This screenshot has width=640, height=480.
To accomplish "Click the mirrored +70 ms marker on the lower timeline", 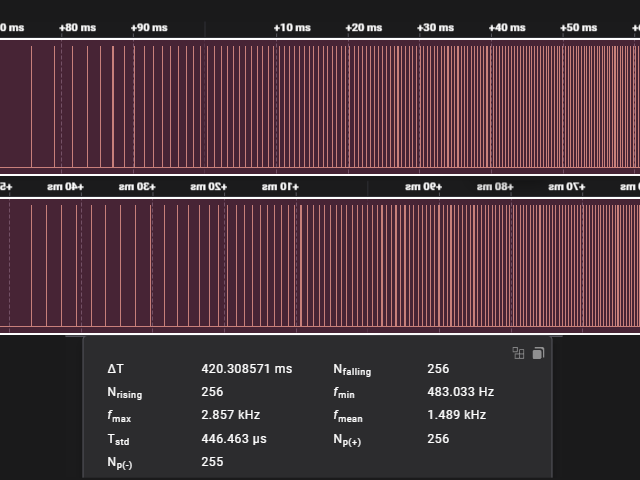I will tap(567, 187).
